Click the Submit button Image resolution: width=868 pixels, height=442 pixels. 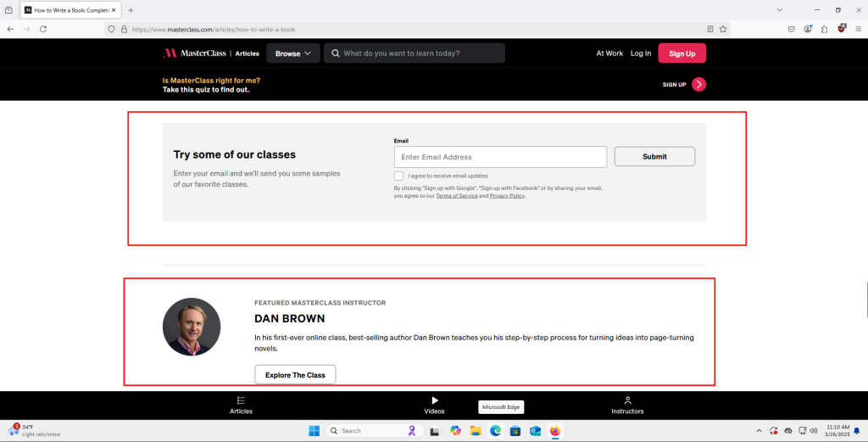tap(654, 156)
